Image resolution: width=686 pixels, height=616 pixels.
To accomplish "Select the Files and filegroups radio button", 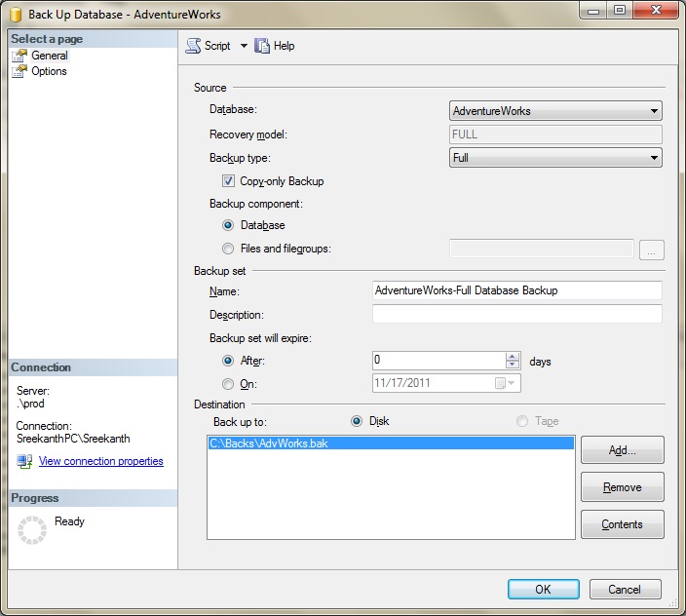I will tap(228, 249).
